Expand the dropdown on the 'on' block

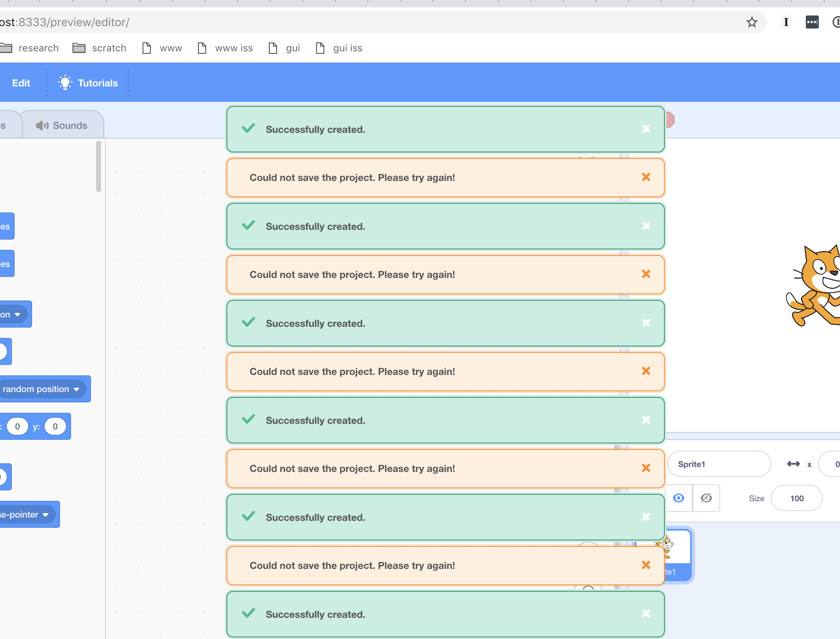[x=18, y=314]
